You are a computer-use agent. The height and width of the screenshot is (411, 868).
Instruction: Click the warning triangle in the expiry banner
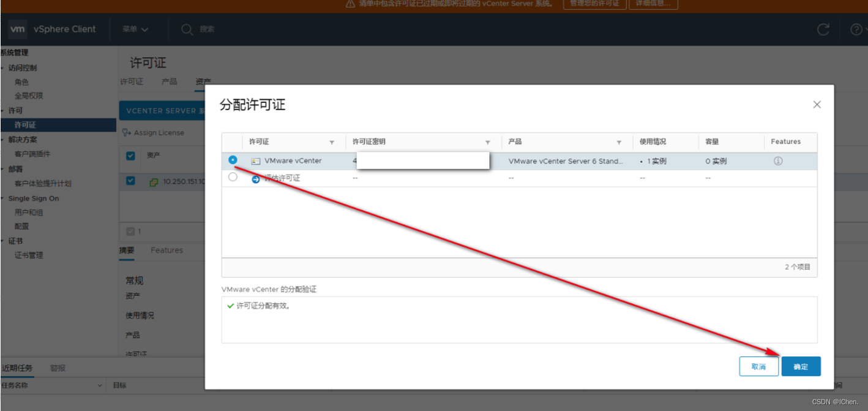(x=349, y=4)
